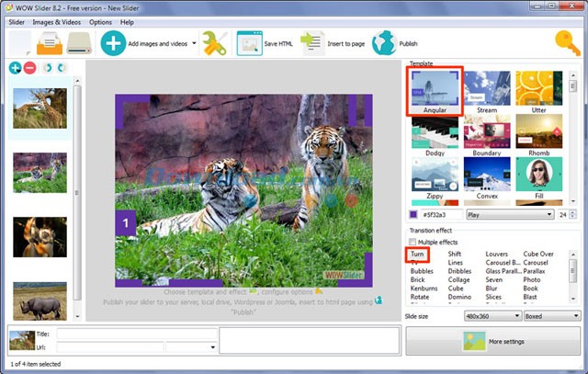Enable the Multiple effects checkbox
This screenshot has height=374, width=588.
[x=413, y=242]
